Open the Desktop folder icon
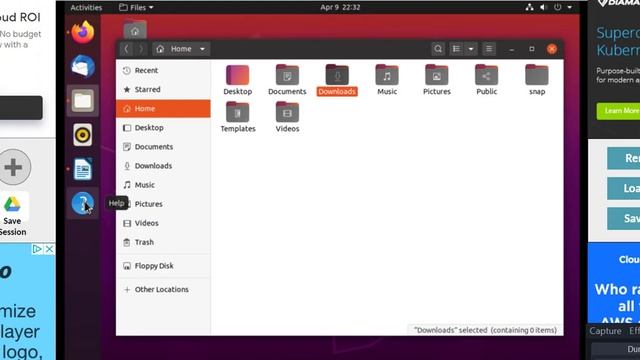This screenshot has height=360, width=640. 238,80
